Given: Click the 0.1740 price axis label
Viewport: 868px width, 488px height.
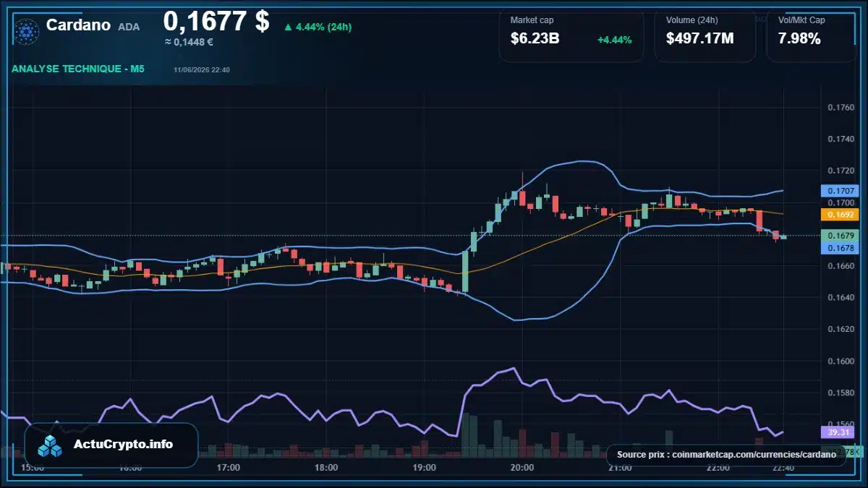Looking at the screenshot, I should click(841, 140).
